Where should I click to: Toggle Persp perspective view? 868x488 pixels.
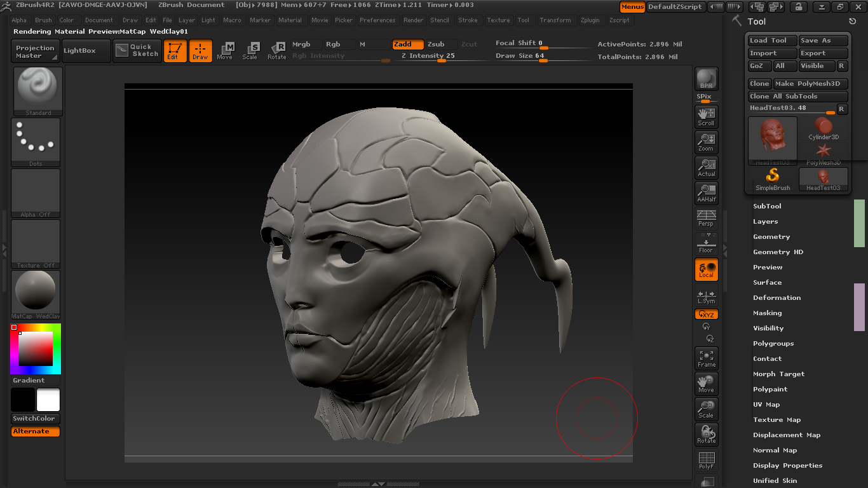[x=706, y=218]
